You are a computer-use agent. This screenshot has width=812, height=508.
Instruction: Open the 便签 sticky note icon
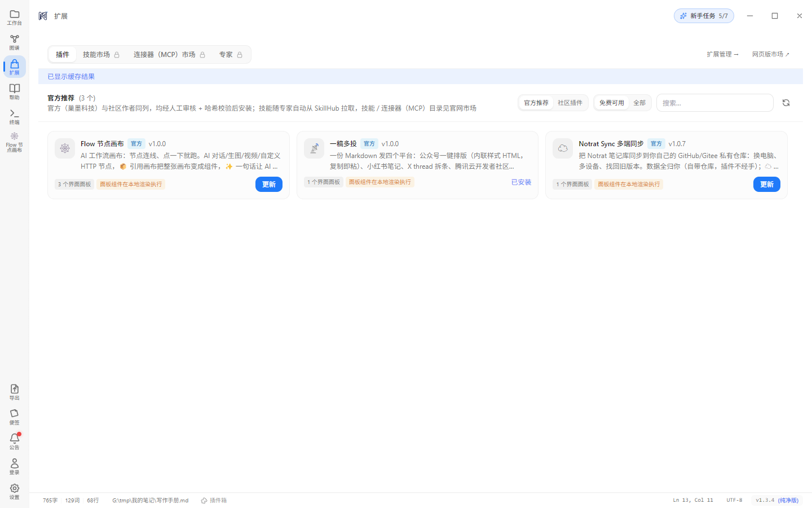[15, 417]
